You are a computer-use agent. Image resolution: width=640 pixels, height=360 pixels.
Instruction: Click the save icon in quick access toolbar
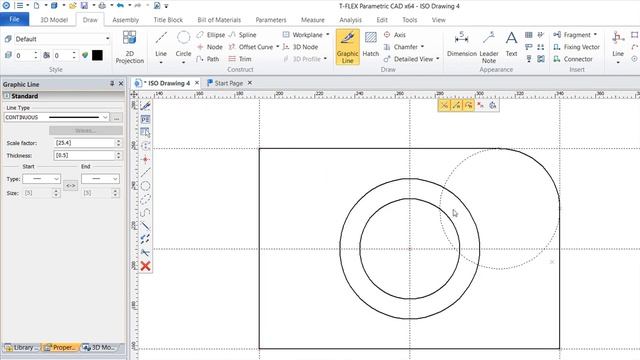click(x=84, y=6)
